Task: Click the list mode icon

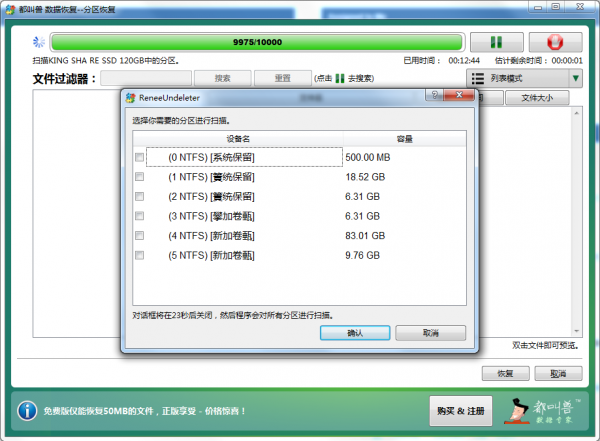Action: coord(478,78)
